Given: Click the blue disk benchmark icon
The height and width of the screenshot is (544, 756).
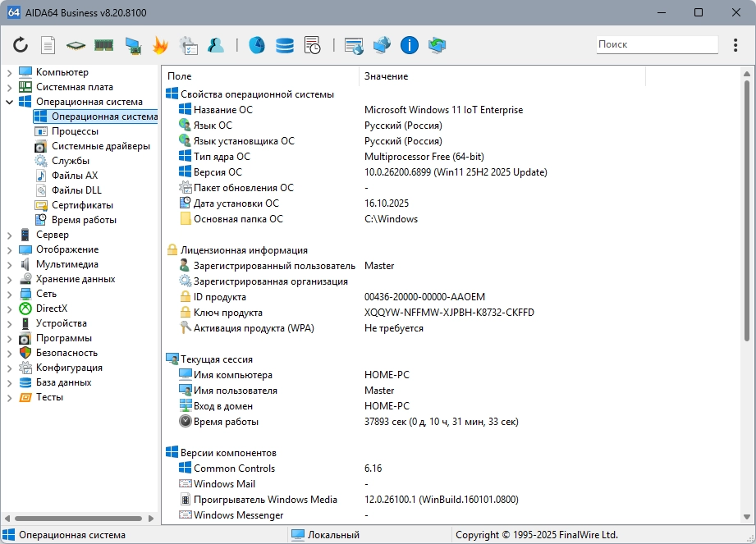Looking at the screenshot, I should [256, 45].
